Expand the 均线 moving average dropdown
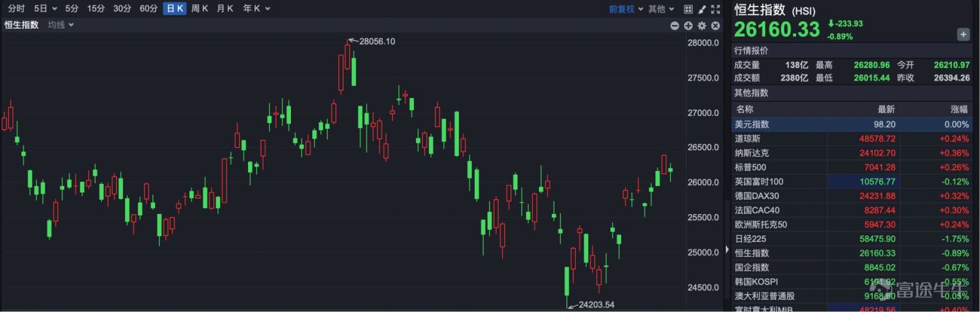Screen dimensions: 980x312 click(x=61, y=25)
